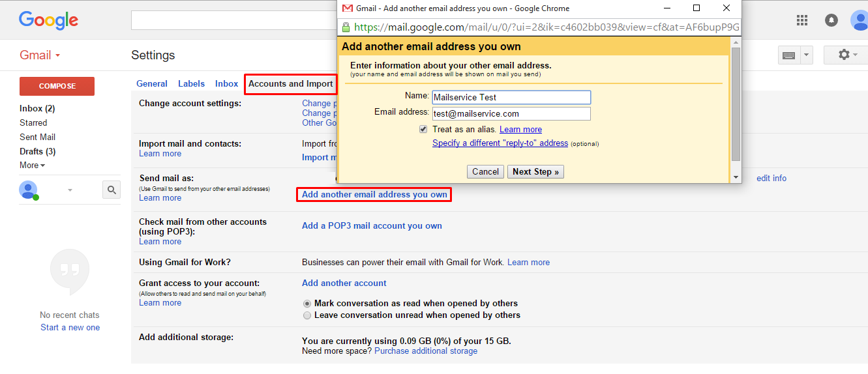Switch to the Labels settings tab

coord(191,83)
